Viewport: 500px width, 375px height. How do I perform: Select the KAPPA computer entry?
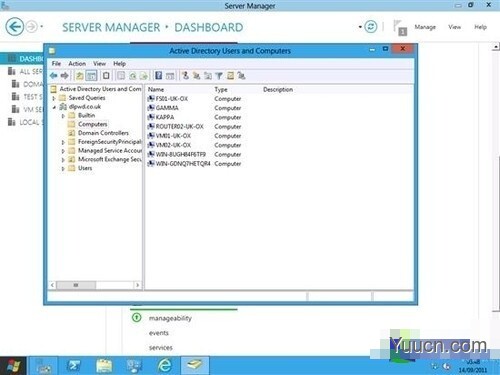click(x=165, y=117)
